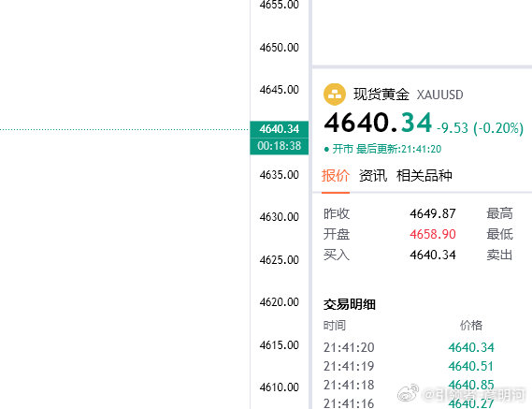This screenshot has height=409, width=532.
Task: Click the 4625.00 price axis label
Action: [280, 260]
